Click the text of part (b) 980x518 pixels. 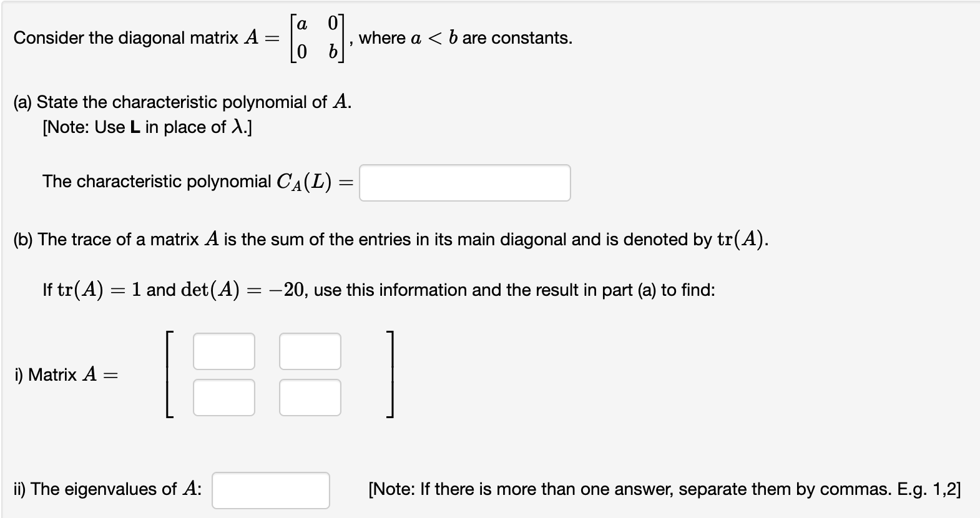(387, 238)
